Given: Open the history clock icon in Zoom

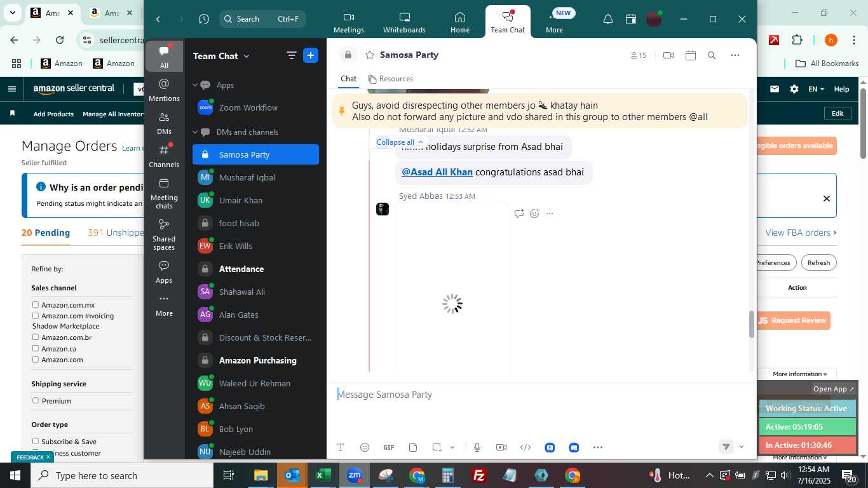Looking at the screenshot, I should tap(204, 19).
